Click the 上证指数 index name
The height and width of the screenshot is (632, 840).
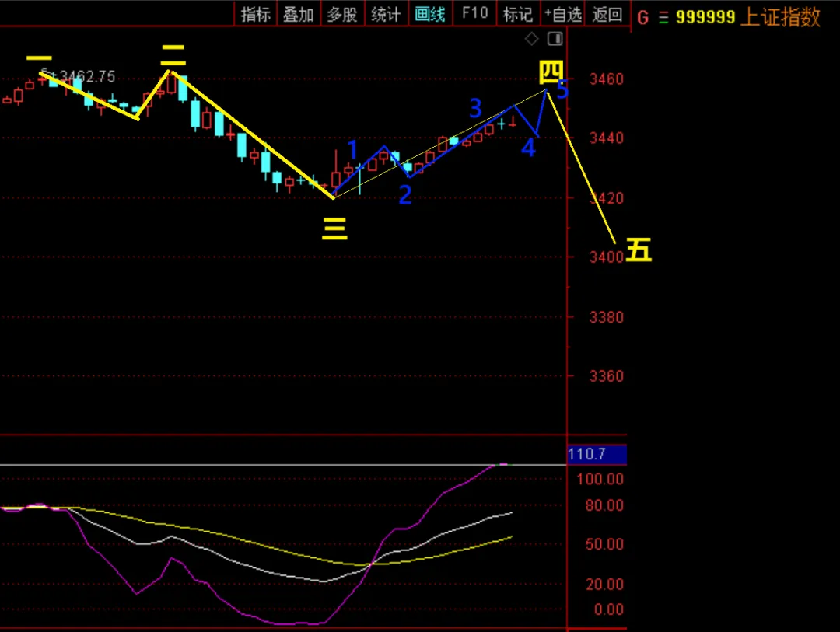pyautogui.click(x=781, y=16)
